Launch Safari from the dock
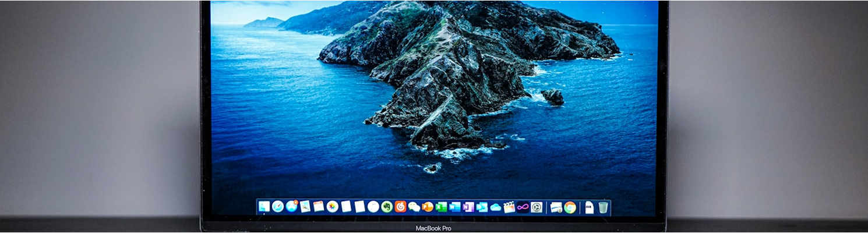Screen dimensions: 868x233 [278, 207]
